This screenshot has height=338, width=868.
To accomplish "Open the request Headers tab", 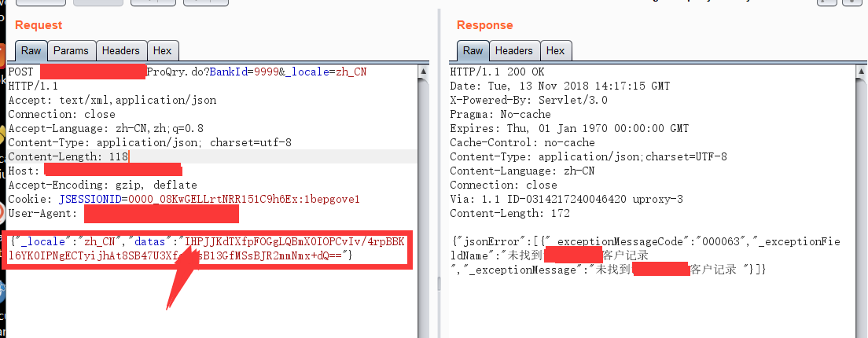I will click(120, 51).
